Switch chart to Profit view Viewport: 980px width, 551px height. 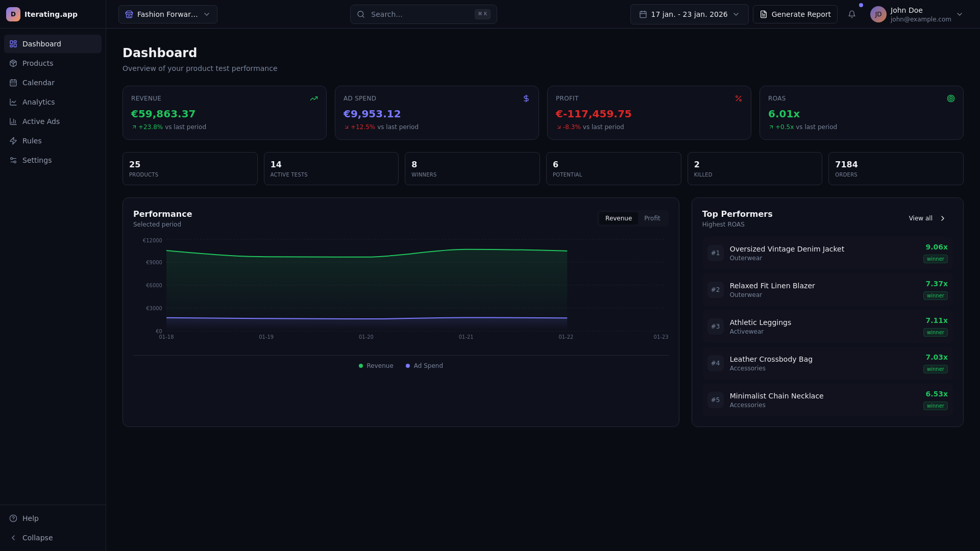tap(652, 218)
